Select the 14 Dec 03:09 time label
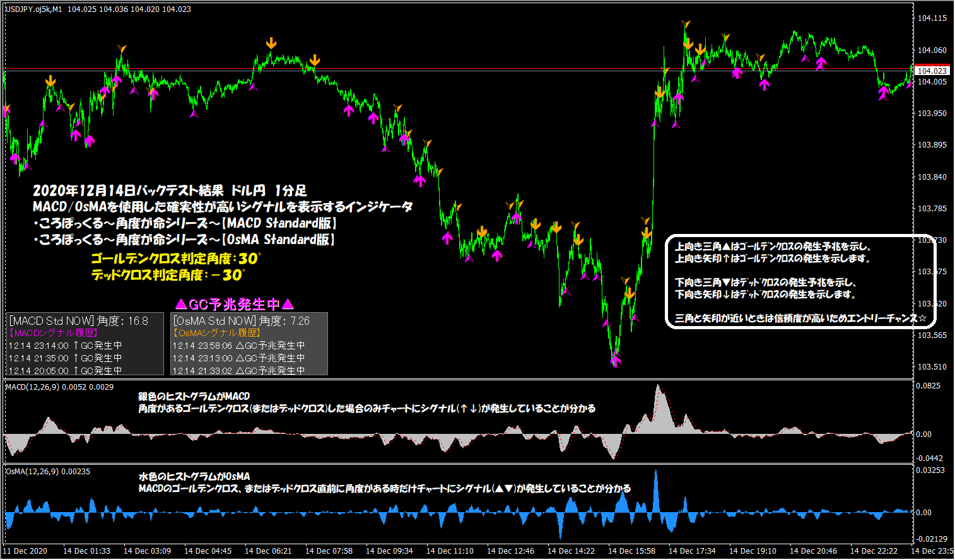Image resolution: width=955 pixels, height=560 pixels. tap(147, 551)
